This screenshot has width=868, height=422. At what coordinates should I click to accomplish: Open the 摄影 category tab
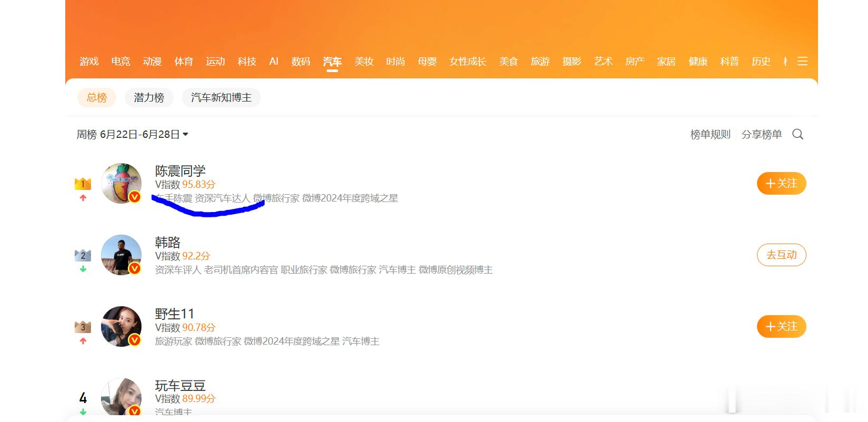click(572, 62)
